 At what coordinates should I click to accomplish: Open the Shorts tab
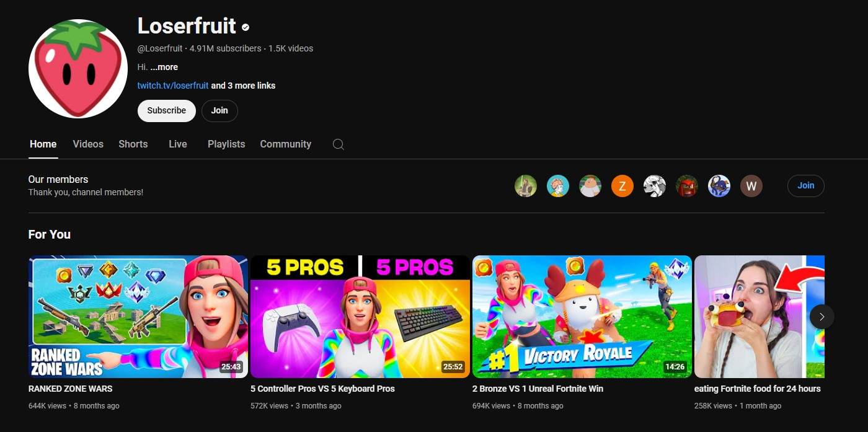click(x=133, y=144)
